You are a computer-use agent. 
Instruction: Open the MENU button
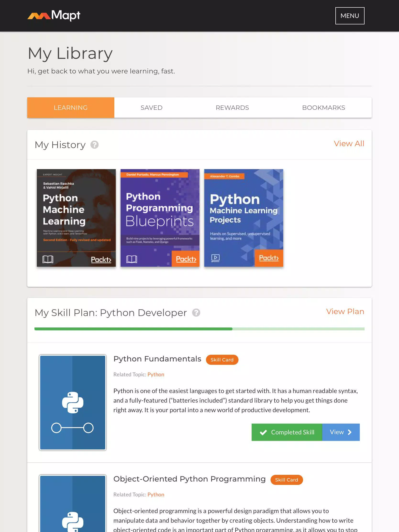point(350,16)
